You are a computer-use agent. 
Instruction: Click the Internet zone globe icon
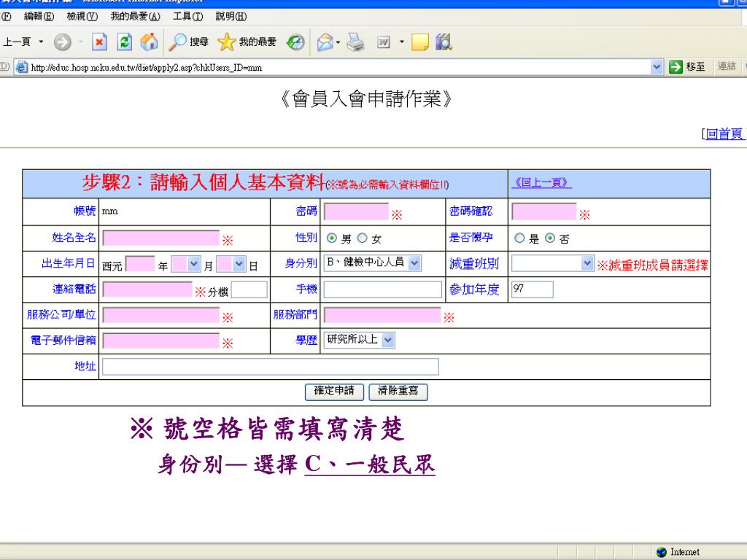coord(661,552)
